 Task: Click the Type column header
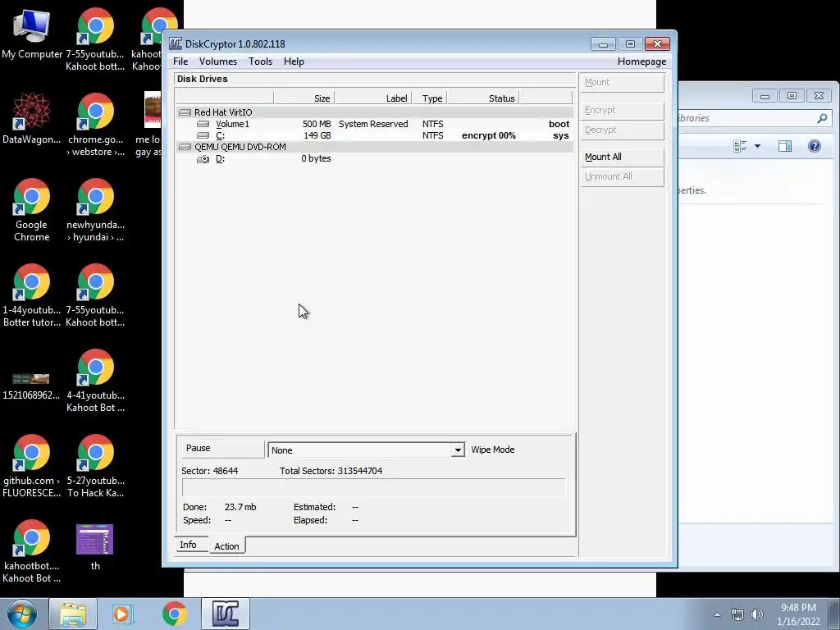430,98
